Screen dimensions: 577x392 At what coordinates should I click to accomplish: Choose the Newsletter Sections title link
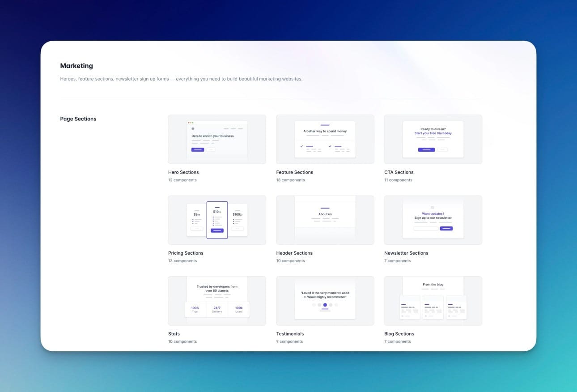pos(406,253)
